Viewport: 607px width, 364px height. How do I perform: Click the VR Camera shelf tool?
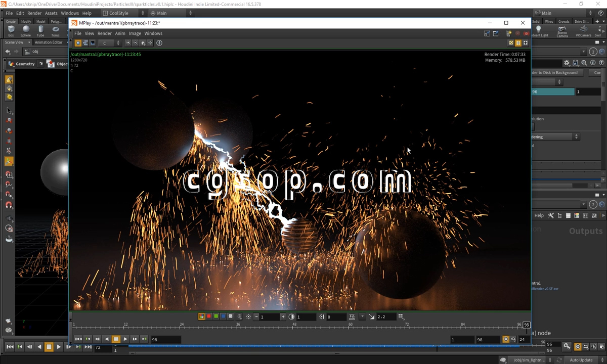pyautogui.click(x=583, y=31)
